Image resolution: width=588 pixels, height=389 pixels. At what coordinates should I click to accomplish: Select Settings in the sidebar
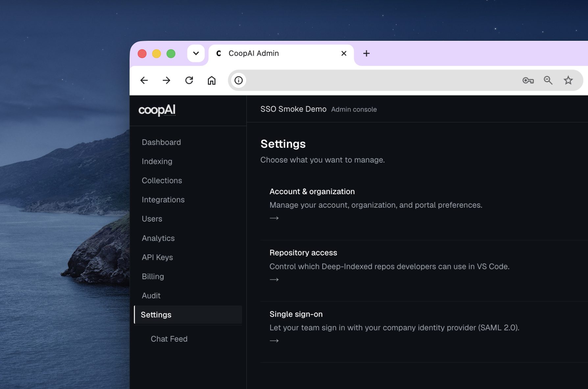[188, 315]
